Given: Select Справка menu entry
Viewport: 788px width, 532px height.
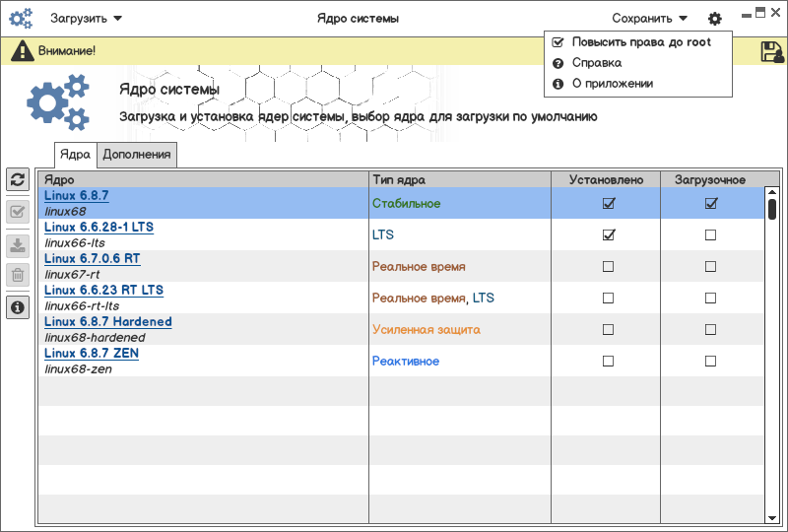Looking at the screenshot, I should coord(596,63).
